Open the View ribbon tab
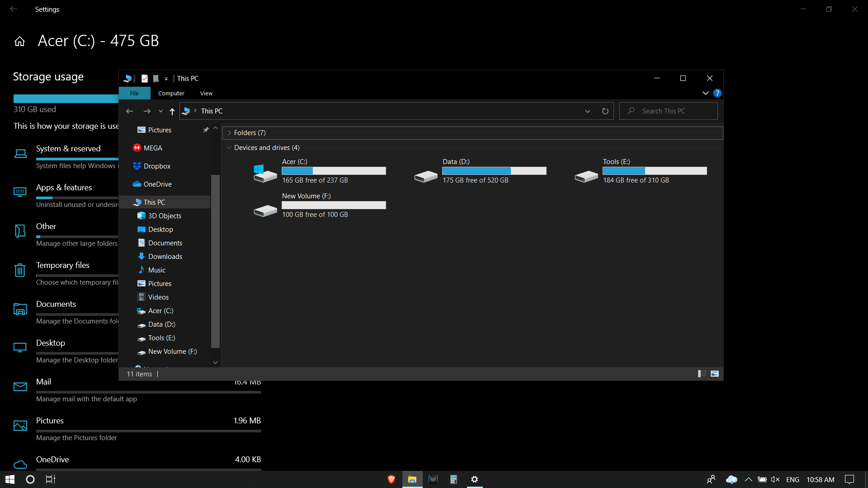The image size is (868, 488). point(206,93)
